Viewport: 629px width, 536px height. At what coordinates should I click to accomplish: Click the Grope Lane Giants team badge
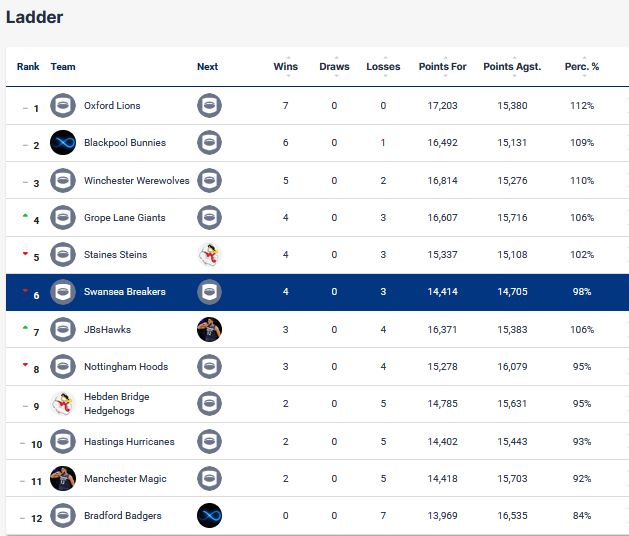[x=63, y=217]
